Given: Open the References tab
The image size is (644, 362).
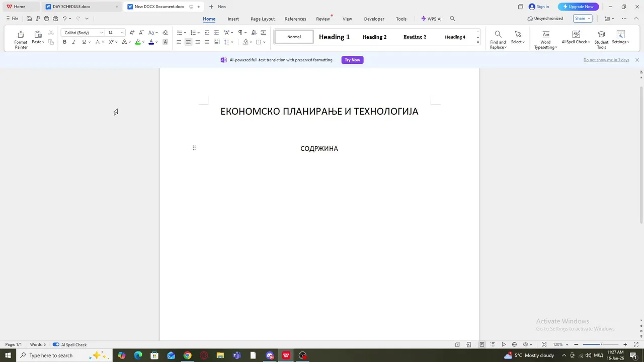Looking at the screenshot, I should [295, 19].
